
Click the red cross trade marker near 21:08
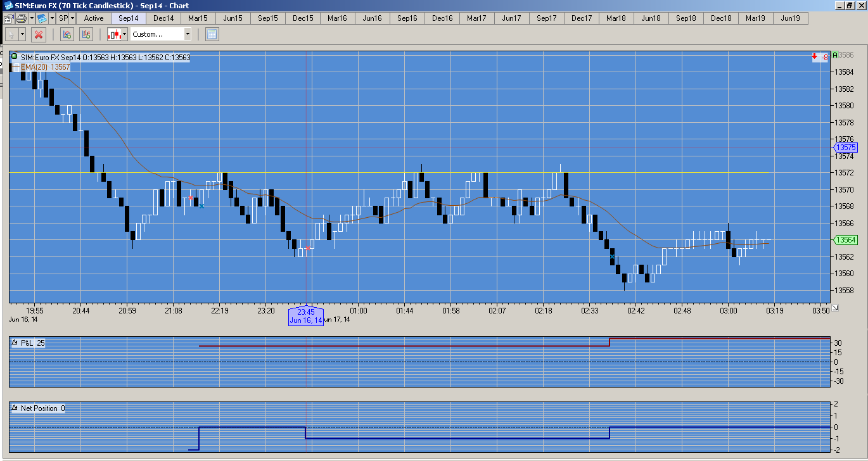pyautogui.click(x=191, y=198)
